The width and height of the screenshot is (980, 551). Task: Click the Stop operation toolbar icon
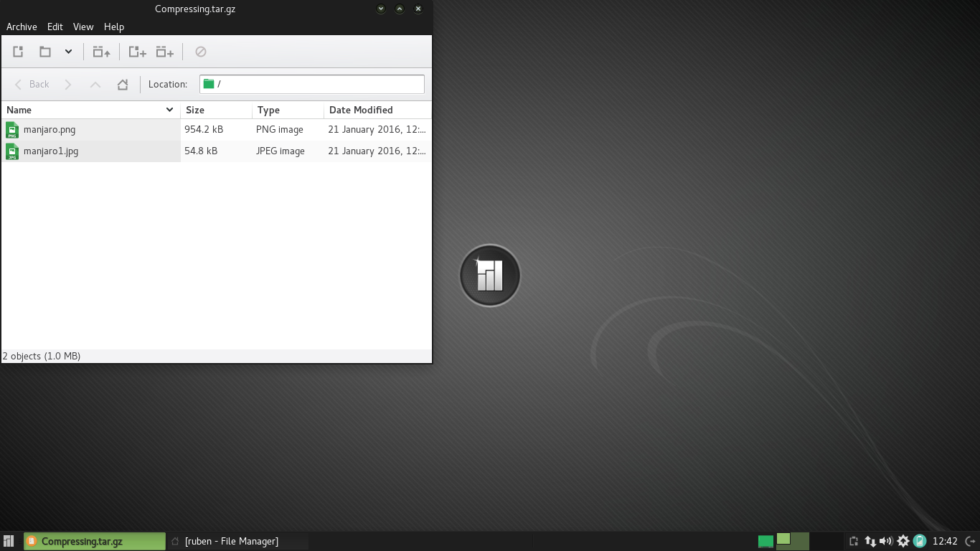tap(201, 52)
